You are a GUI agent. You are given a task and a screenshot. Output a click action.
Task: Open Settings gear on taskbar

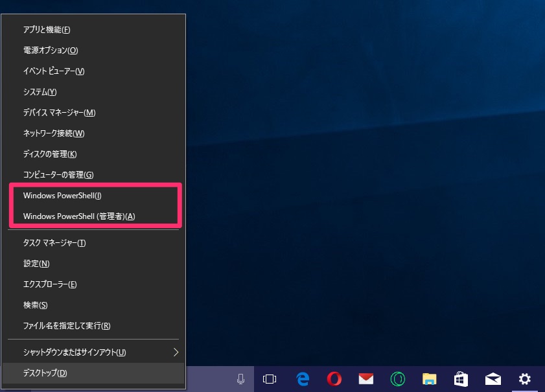click(x=525, y=379)
